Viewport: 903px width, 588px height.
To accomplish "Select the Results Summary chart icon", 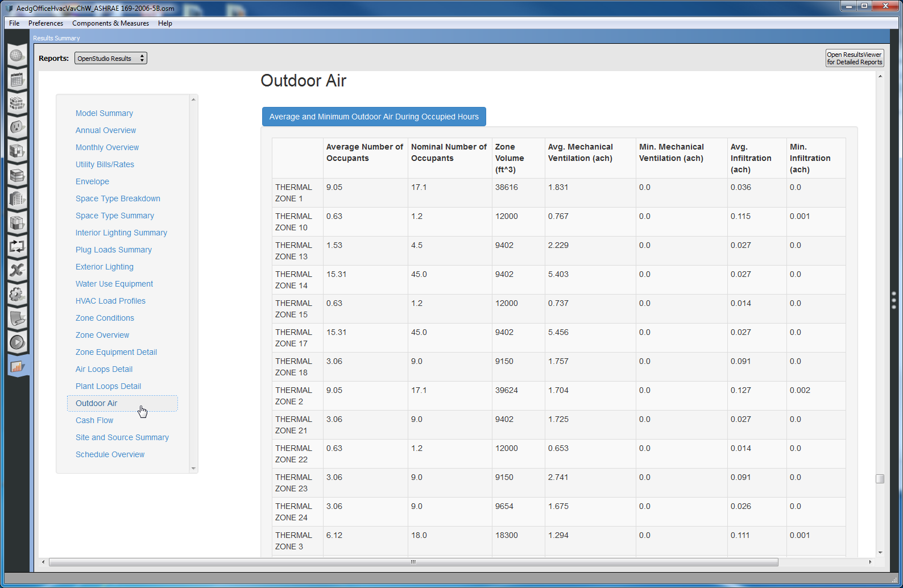I will coord(16,366).
